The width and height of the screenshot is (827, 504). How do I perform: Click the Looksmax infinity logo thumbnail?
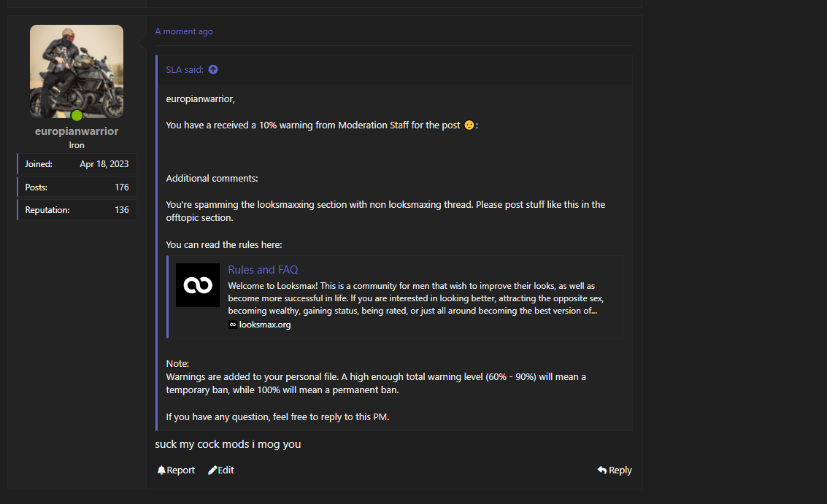tap(198, 285)
